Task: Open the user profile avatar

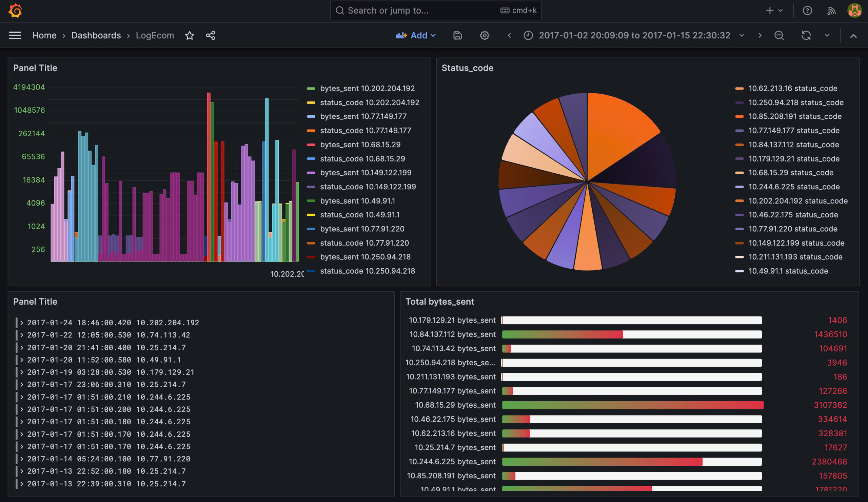Action: click(x=854, y=10)
